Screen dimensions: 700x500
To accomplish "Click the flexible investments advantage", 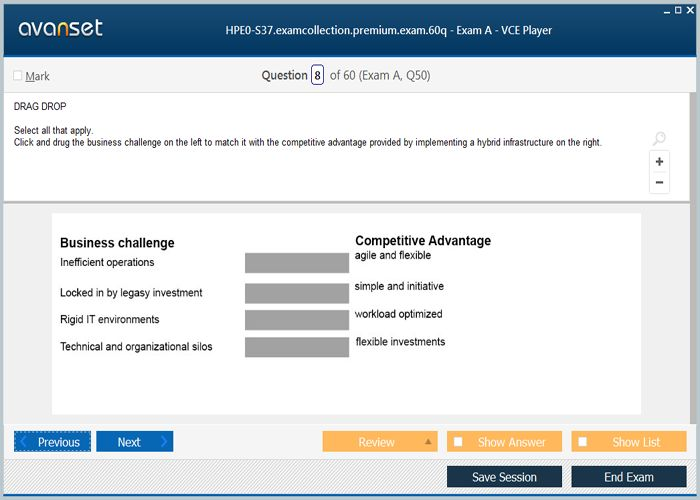I will tap(400, 342).
